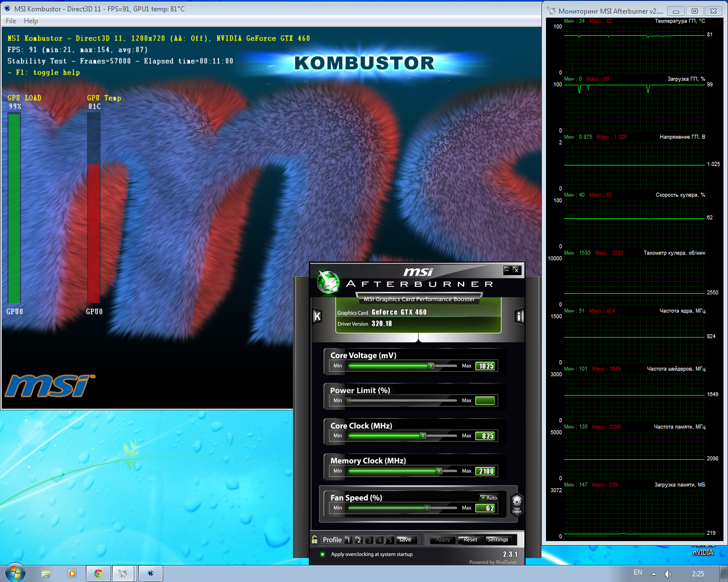Click the Core Clock value field 825
Image resolution: width=728 pixels, height=582 pixels.
pyautogui.click(x=486, y=436)
